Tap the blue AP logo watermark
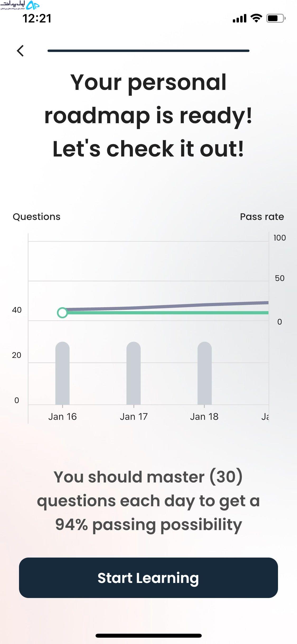The image size is (297, 644). coord(32,5)
